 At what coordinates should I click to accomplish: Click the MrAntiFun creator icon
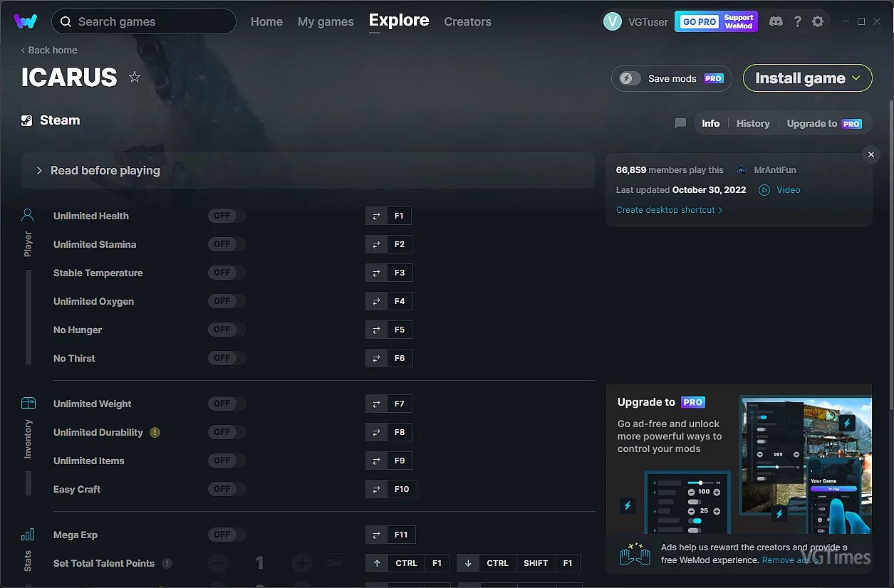[x=742, y=170]
